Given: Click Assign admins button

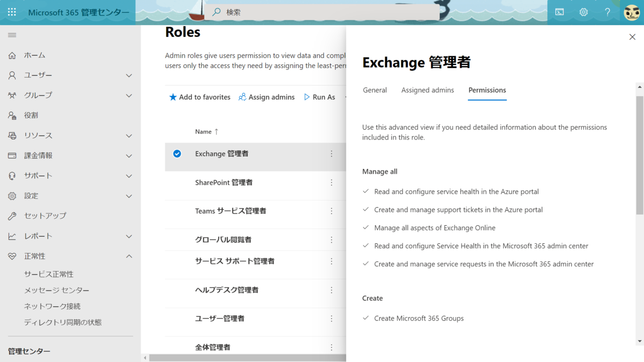Looking at the screenshot, I should coord(267,97).
